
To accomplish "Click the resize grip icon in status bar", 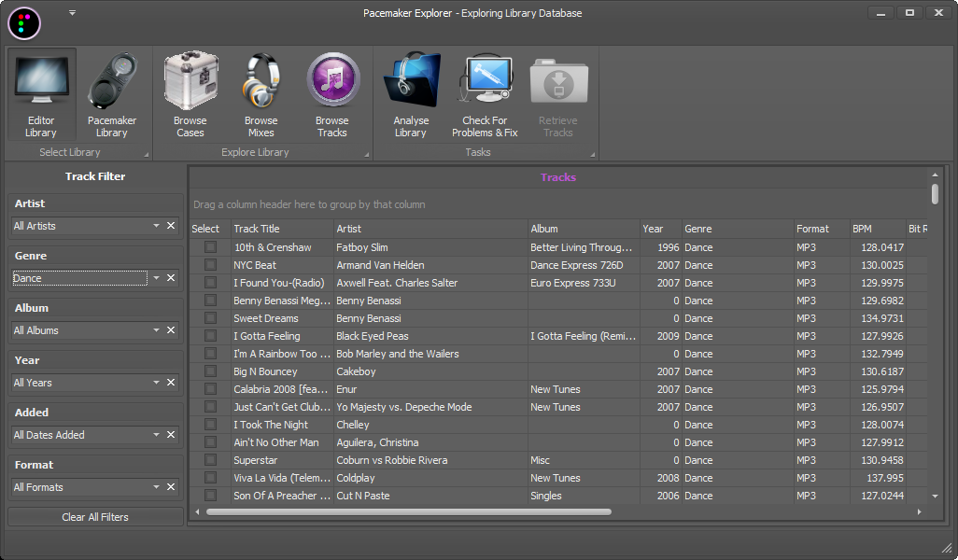I will point(947,548).
